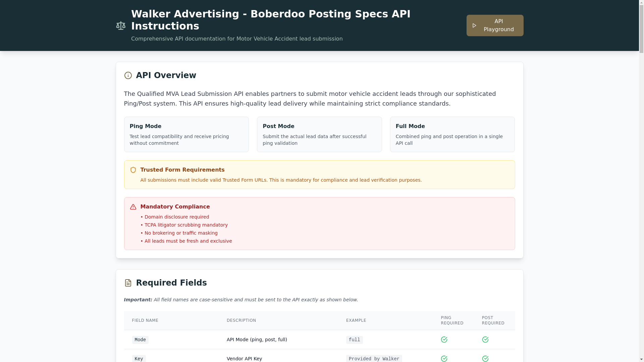The width and height of the screenshot is (644, 362).
Task: Click the API Overview heading
Action: 166,75
